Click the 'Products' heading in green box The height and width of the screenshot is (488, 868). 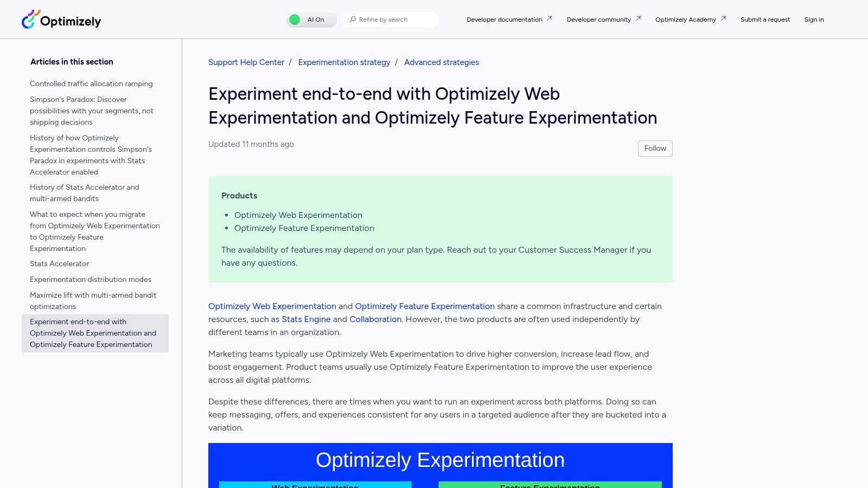coord(239,196)
